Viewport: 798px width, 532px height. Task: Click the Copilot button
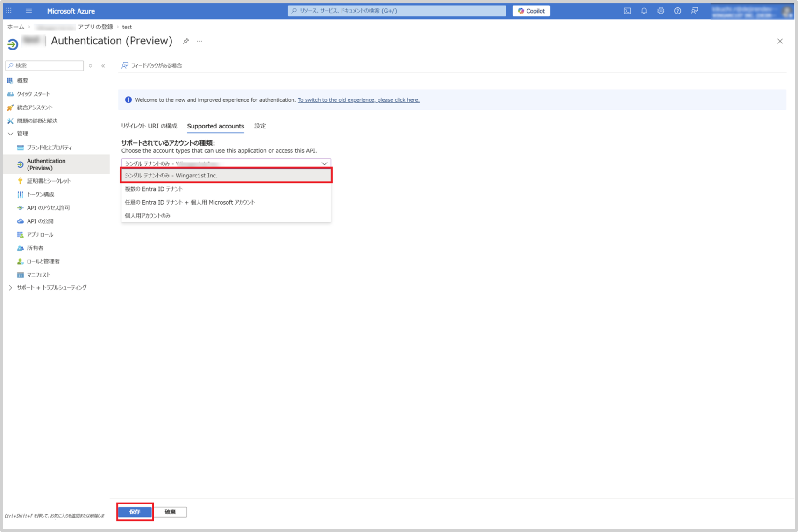pyautogui.click(x=531, y=11)
